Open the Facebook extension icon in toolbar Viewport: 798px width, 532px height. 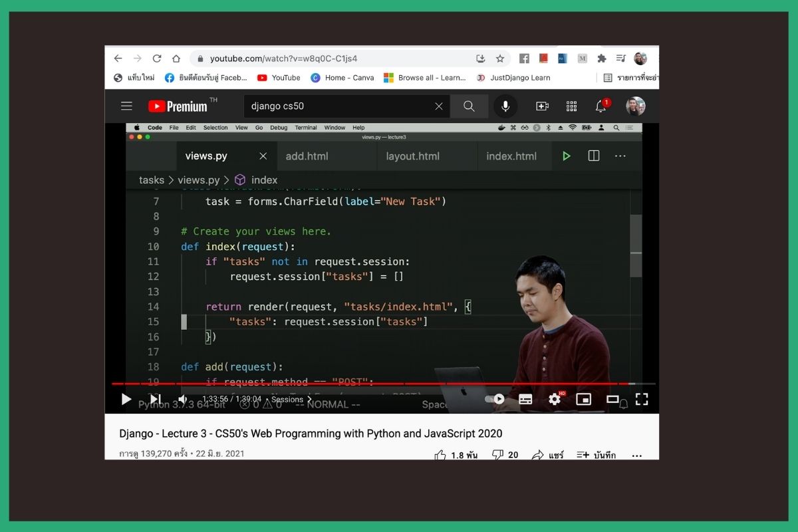pos(524,59)
